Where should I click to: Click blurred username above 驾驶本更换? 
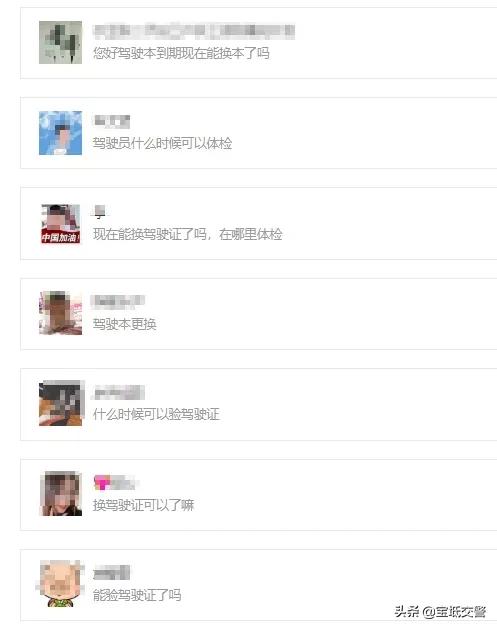(118, 301)
